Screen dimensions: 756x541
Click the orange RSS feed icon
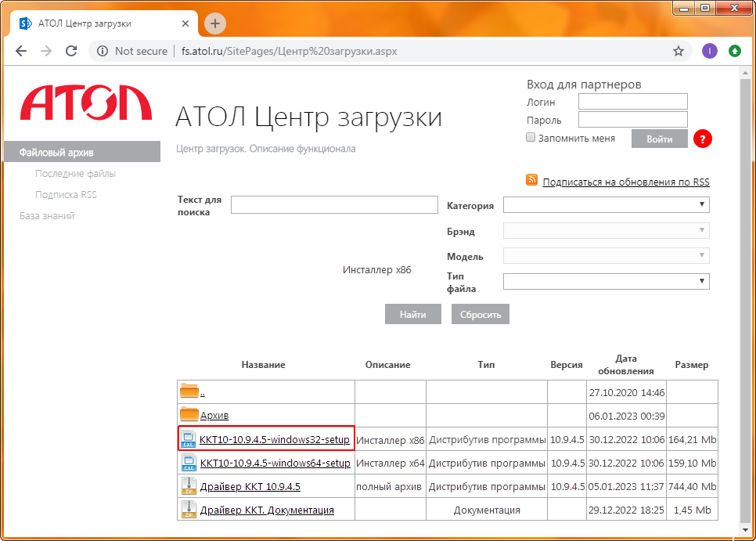coord(531,180)
